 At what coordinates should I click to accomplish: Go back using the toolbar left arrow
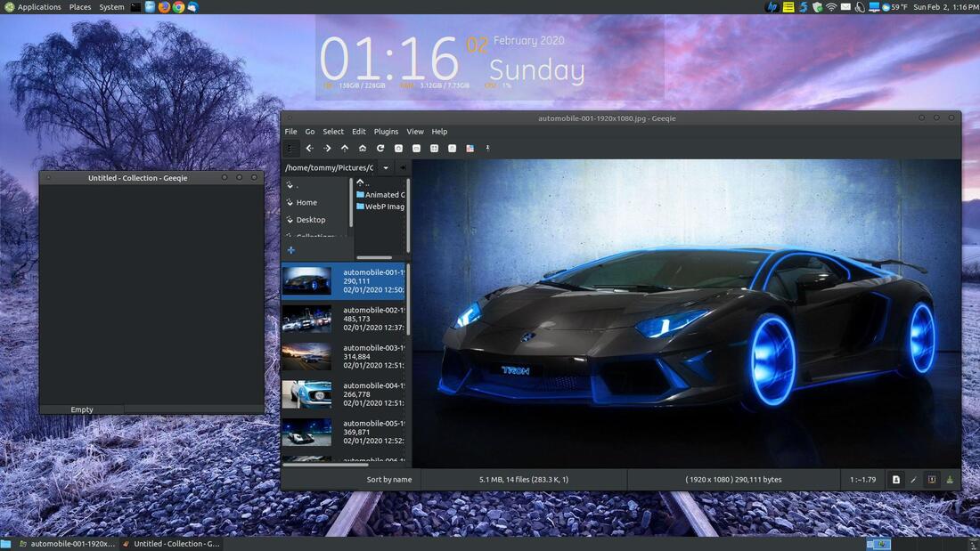pyautogui.click(x=309, y=149)
